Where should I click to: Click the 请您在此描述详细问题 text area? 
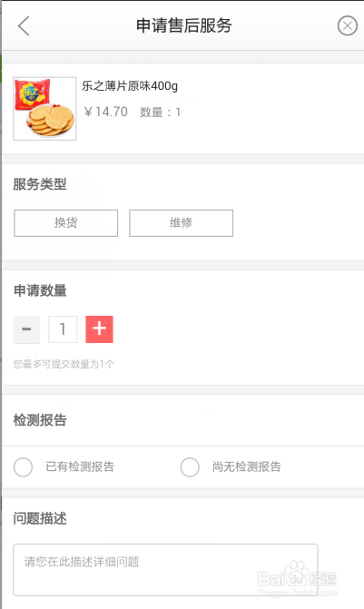[165, 570]
